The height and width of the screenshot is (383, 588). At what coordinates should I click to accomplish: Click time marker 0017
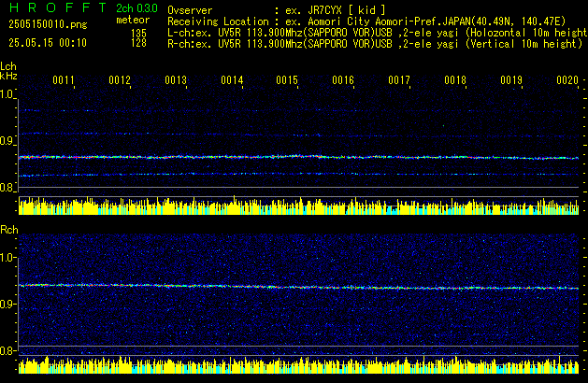coord(399,80)
